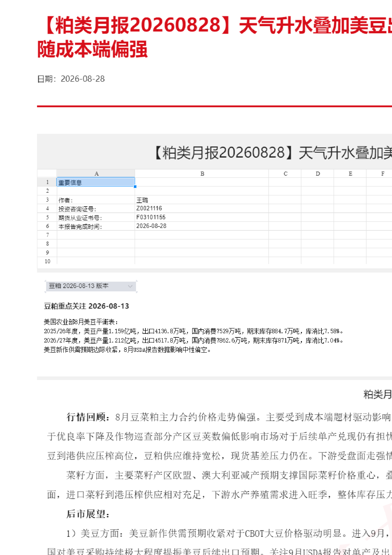392x555 pixels.
Task: Click the Z0021116 value cell
Action: tap(202, 208)
